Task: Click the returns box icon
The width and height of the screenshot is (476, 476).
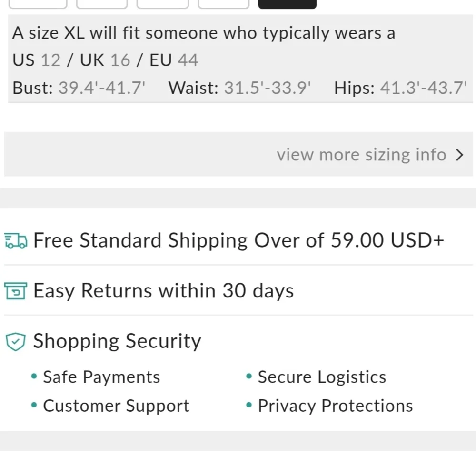Action: click(16, 291)
